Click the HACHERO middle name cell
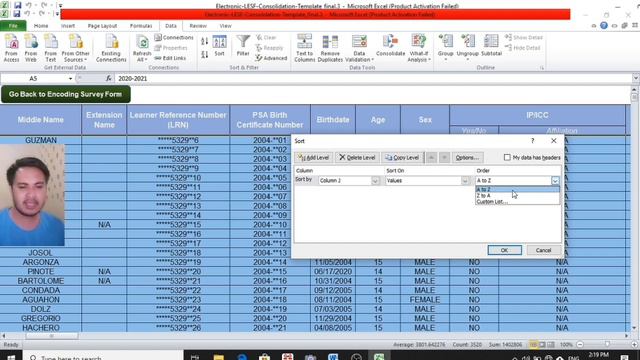 click(x=41, y=328)
